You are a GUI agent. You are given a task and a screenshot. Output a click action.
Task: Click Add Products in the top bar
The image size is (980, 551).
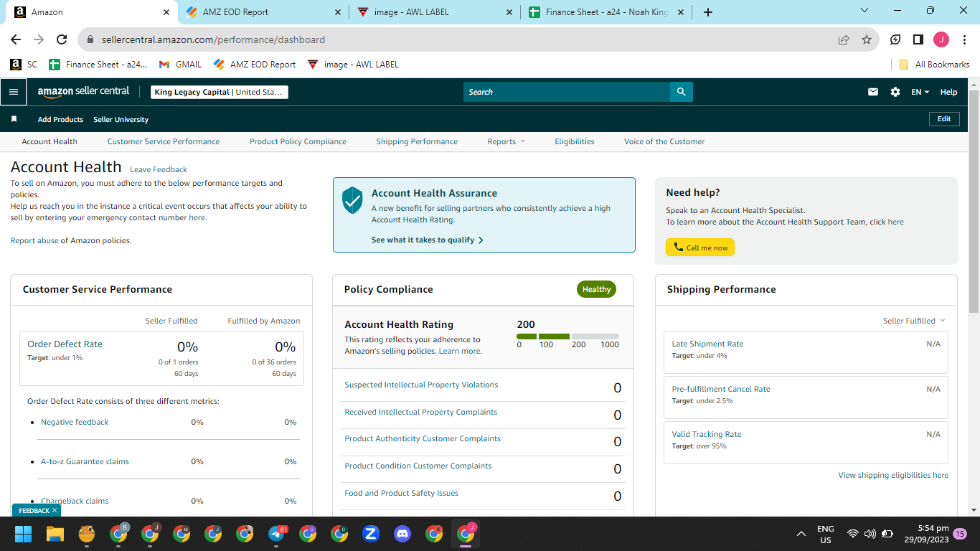pyautogui.click(x=60, y=119)
